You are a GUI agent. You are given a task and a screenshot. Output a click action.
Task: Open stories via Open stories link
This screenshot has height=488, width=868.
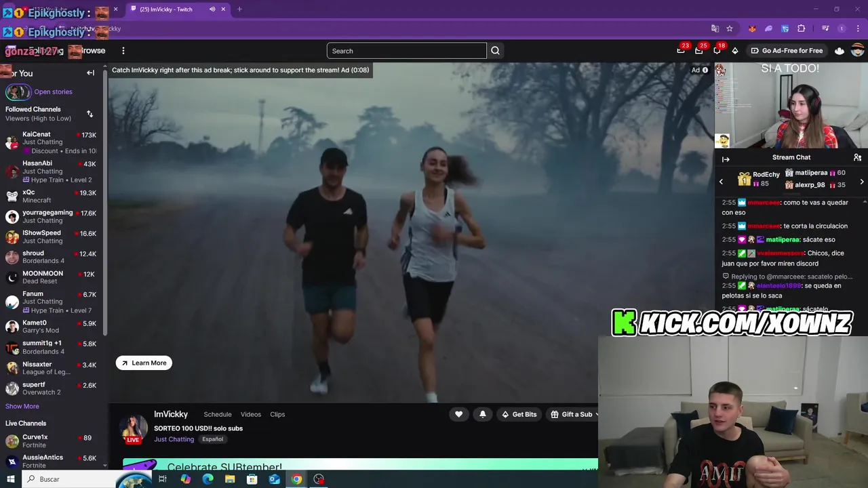point(53,91)
